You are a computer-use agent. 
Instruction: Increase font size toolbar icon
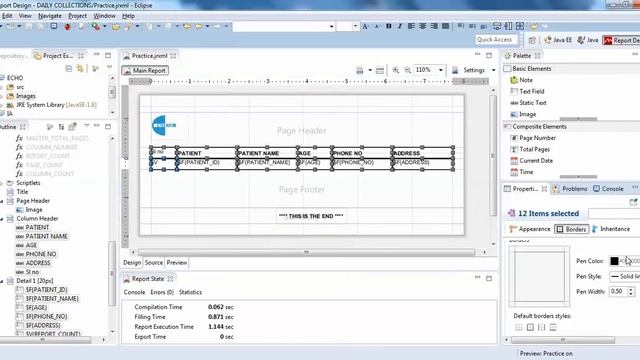point(366,26)
